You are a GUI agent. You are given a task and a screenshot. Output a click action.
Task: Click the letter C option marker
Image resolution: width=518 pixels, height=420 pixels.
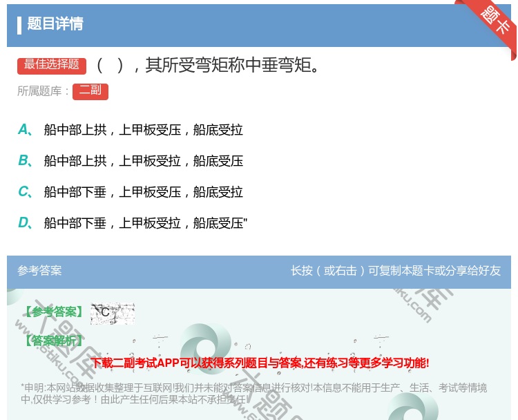pyautogui.click(x=25, y=191)
